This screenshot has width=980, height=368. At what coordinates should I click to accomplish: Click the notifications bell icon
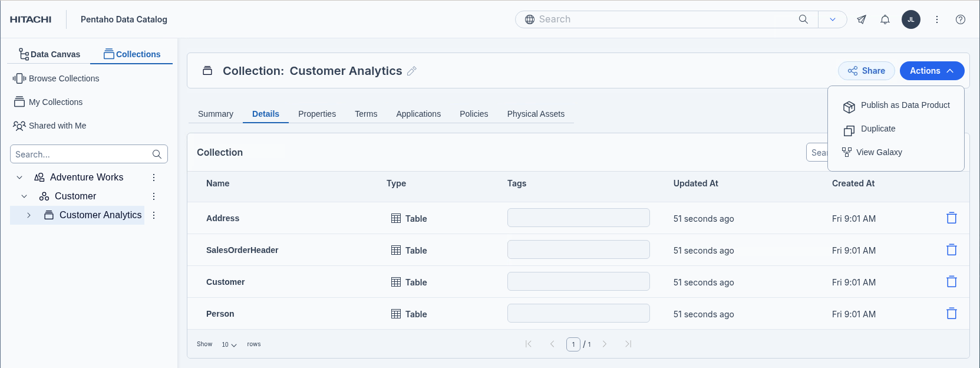click(x=885, y=19)
